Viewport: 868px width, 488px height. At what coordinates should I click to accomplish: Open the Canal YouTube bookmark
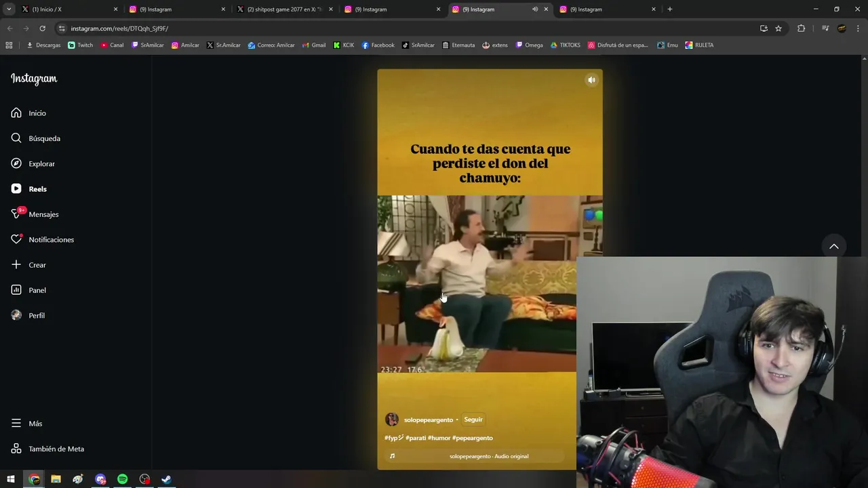coord(112,45)
